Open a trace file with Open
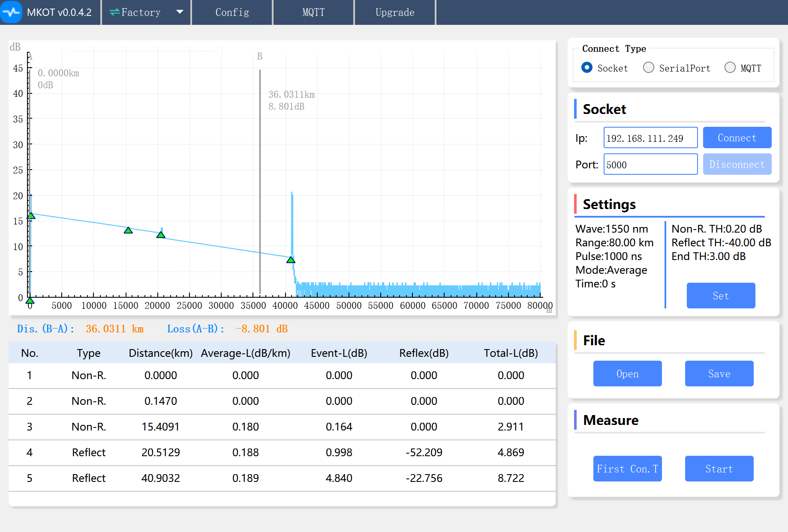 [627, 374]
